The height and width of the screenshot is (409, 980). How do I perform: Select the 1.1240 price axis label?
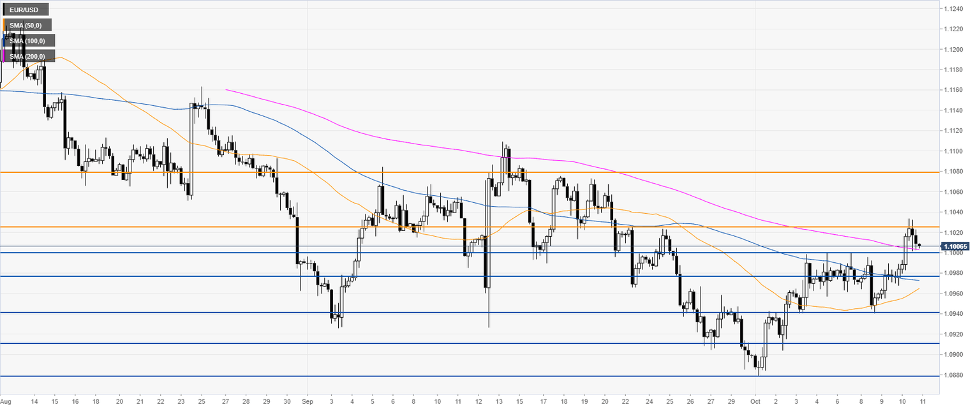coord(955,8)
